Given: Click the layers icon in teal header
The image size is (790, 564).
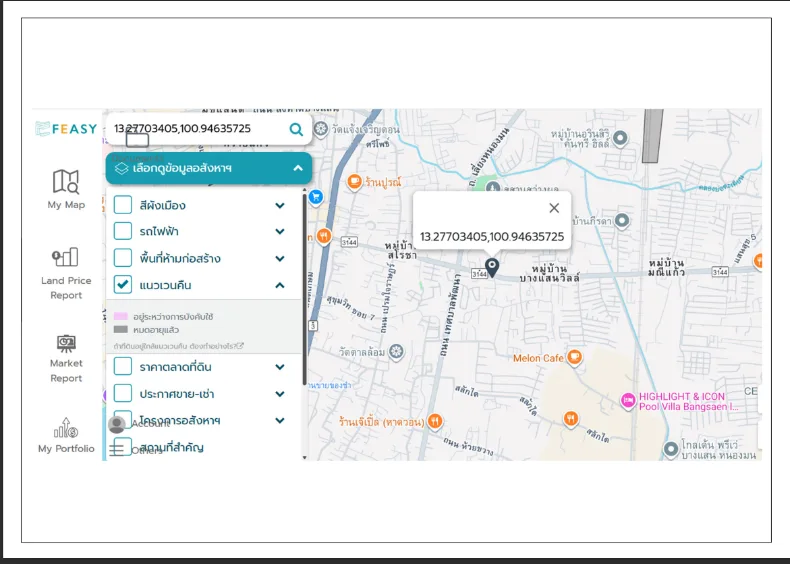Looking at the screenshot, I should click(121, 168).
